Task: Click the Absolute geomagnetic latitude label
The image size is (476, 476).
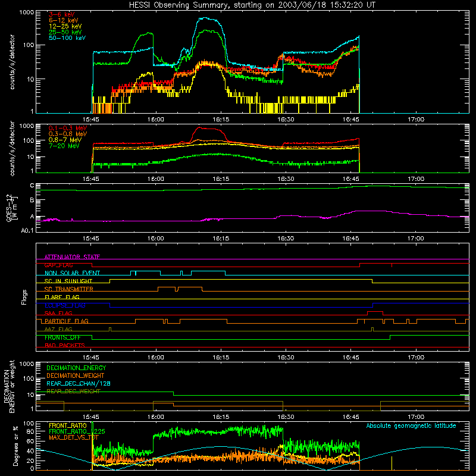Action: 411,425
